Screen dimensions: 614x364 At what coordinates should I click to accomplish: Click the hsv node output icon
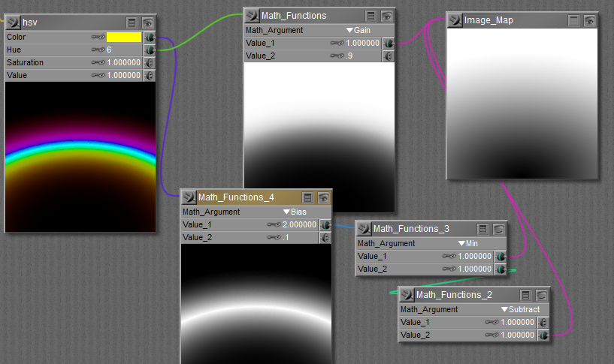point(13,23)
